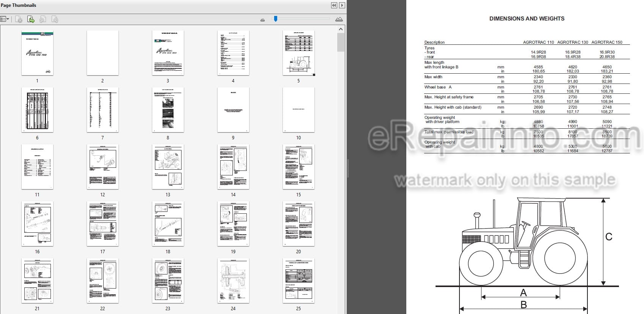Image resolution: width=644 pixels, height=314 pixels.
Task: Select the page 16 thumbnail
Action: click(37, 224)
